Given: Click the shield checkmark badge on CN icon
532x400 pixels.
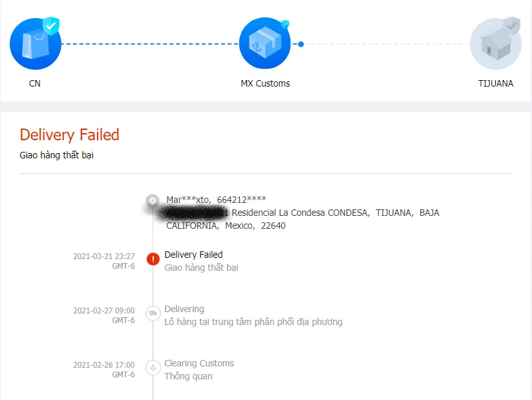Looking at the screenshot, I should pos(51,26).
